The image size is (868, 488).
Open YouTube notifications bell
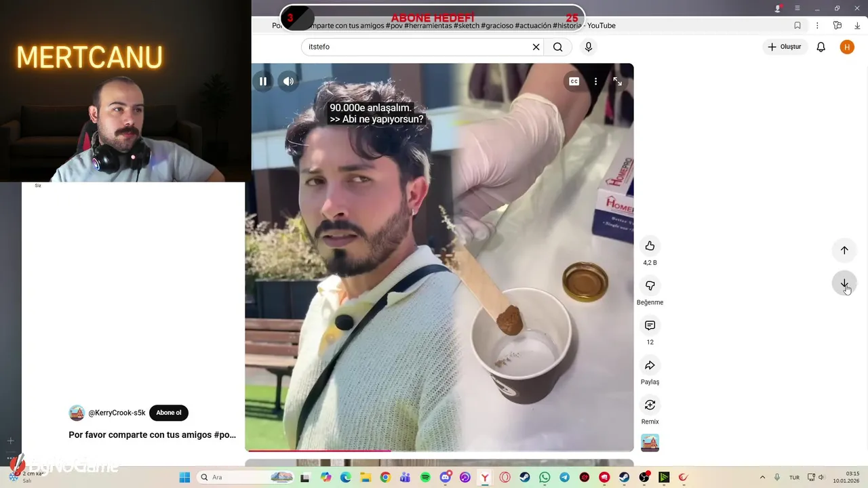[821, 47]
